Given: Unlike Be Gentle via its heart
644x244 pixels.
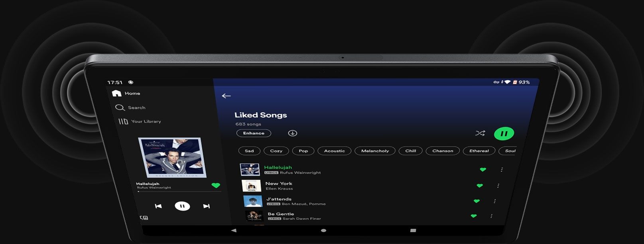Looking at the screenshot, I should pyautogui.click(x=474, y=216).
